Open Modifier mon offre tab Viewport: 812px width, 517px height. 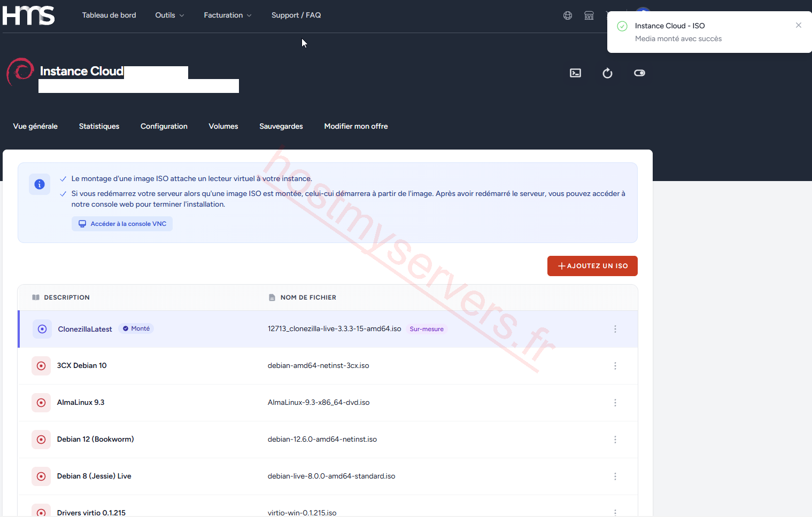(356, 127)
